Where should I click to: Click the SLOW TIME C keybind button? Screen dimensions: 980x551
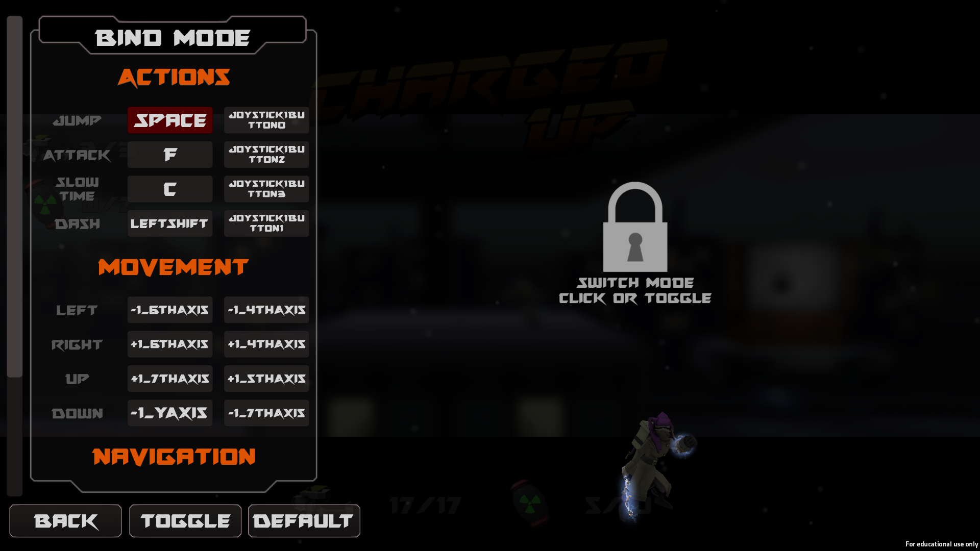click(169, 188)
